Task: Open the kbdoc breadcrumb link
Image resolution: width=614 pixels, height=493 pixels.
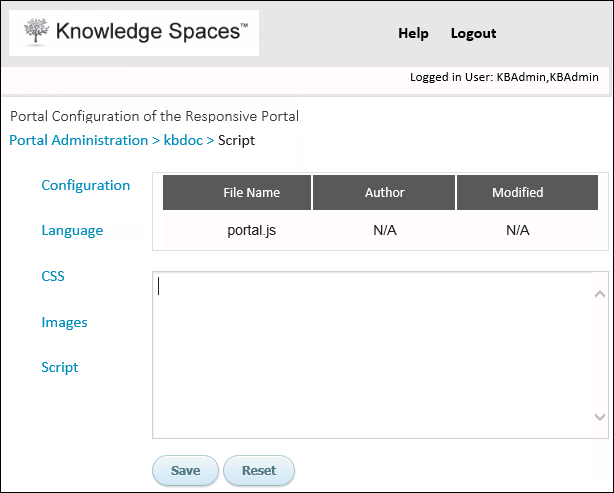Action: coord(183,140)
